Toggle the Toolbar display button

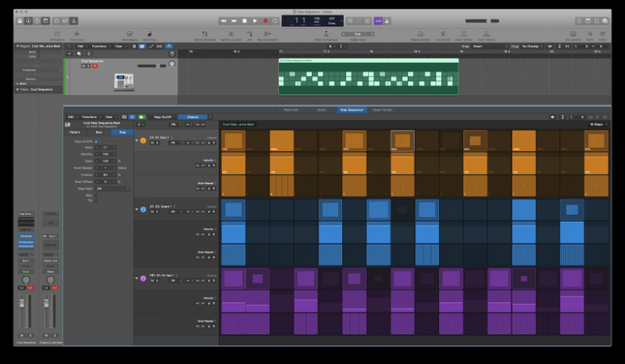click(45, 21)
